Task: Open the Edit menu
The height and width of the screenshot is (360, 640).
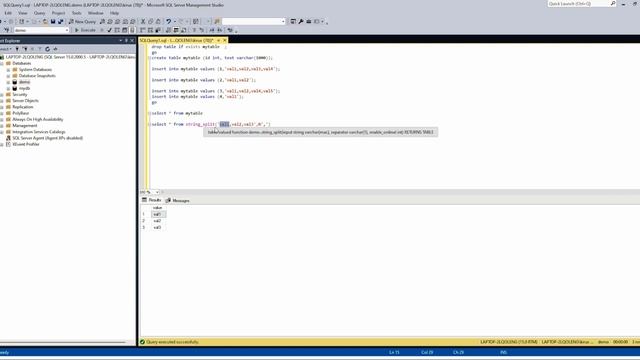Action: (x=8, y=13)
